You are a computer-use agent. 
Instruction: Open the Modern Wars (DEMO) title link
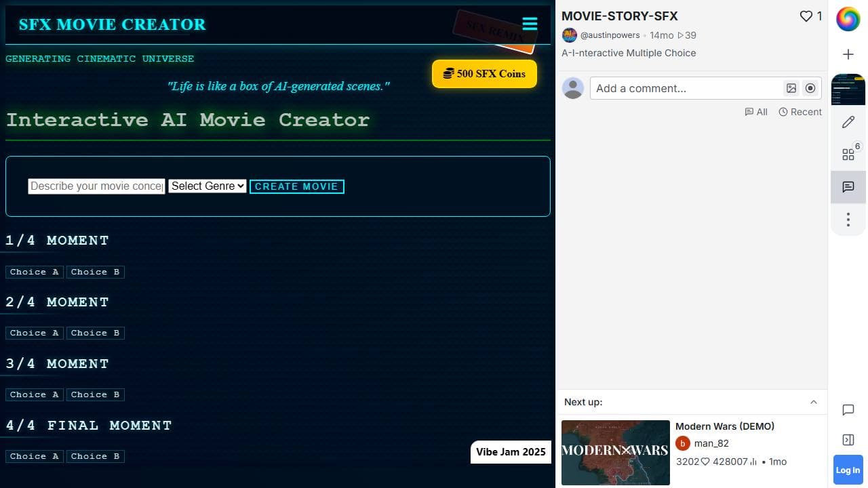[725, 426]
